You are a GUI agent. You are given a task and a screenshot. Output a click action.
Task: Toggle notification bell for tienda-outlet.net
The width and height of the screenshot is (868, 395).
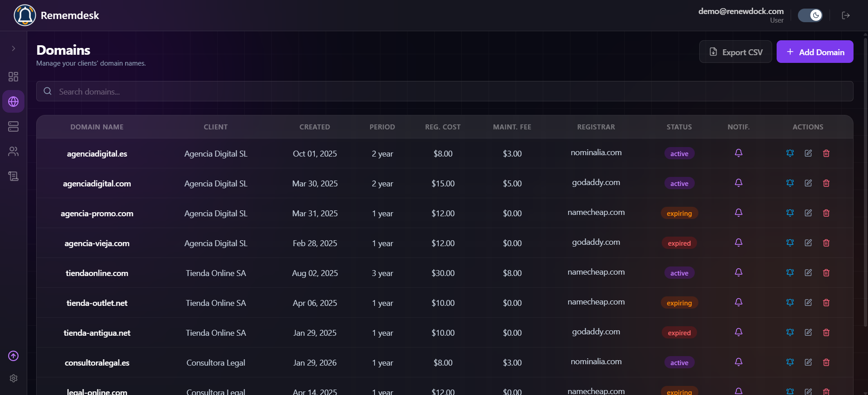tap(739, 302)
